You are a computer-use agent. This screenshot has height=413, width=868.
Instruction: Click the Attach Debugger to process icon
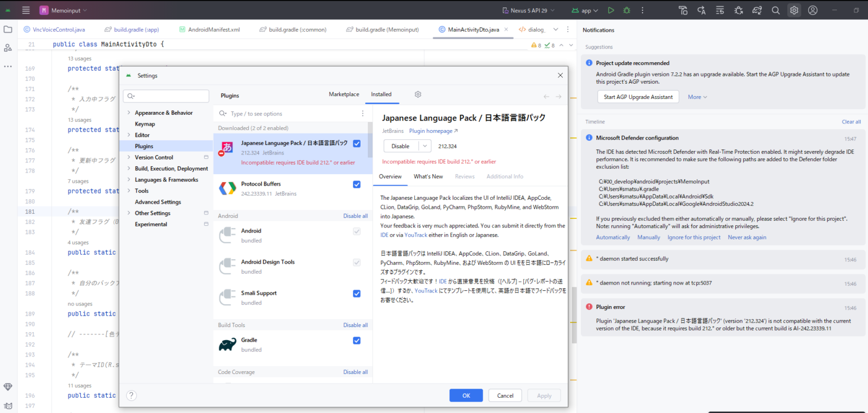(739, 10)
